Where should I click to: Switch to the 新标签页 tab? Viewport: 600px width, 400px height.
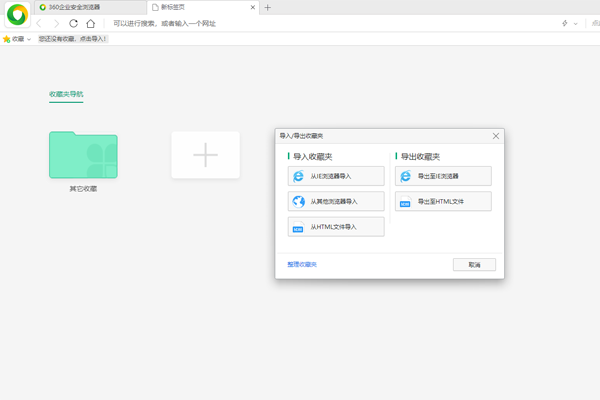pyautogui.click(x=203, y=7)
